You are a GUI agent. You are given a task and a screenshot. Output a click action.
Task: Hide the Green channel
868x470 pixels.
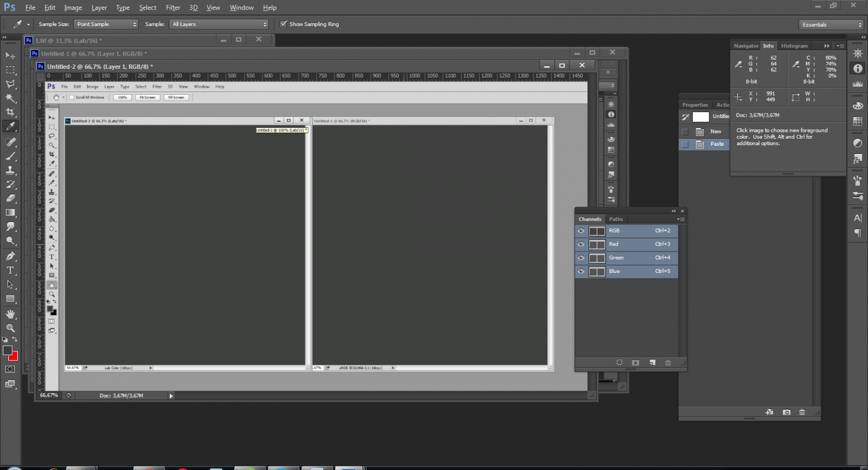581,258
